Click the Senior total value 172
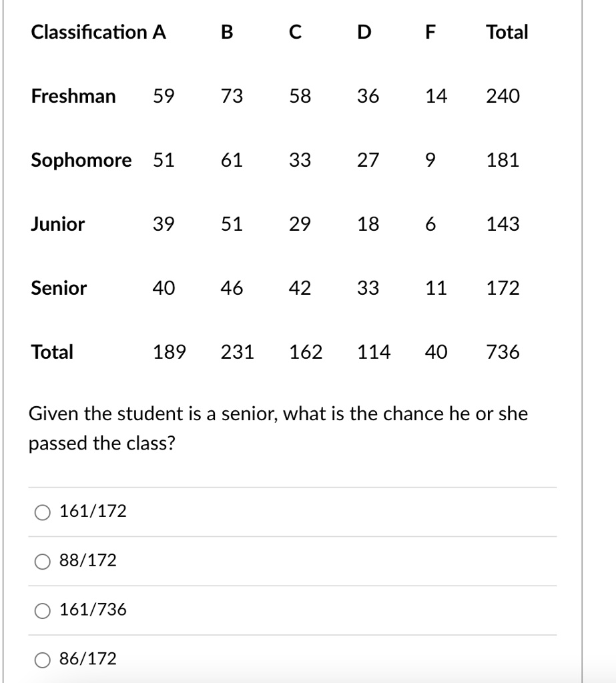The width and height of the screenshot is (616, 683). [x=503, y=288]
